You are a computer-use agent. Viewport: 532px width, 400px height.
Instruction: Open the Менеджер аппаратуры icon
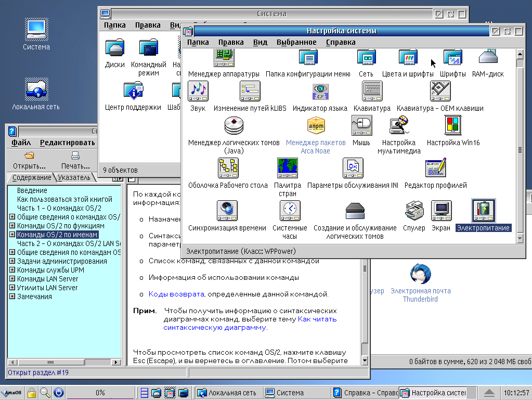tap(224, 58)
